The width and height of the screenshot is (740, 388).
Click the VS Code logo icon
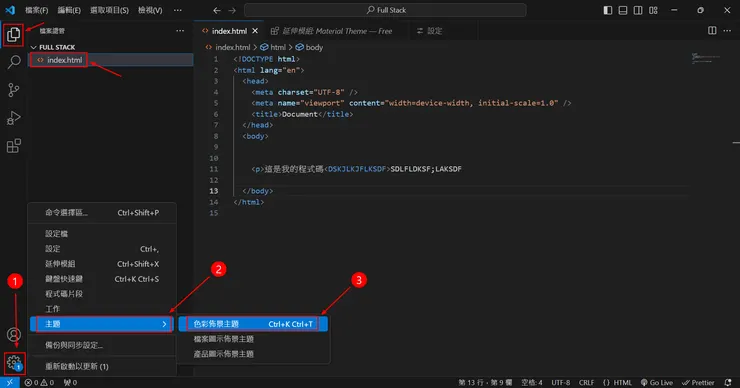pos(10,10)
